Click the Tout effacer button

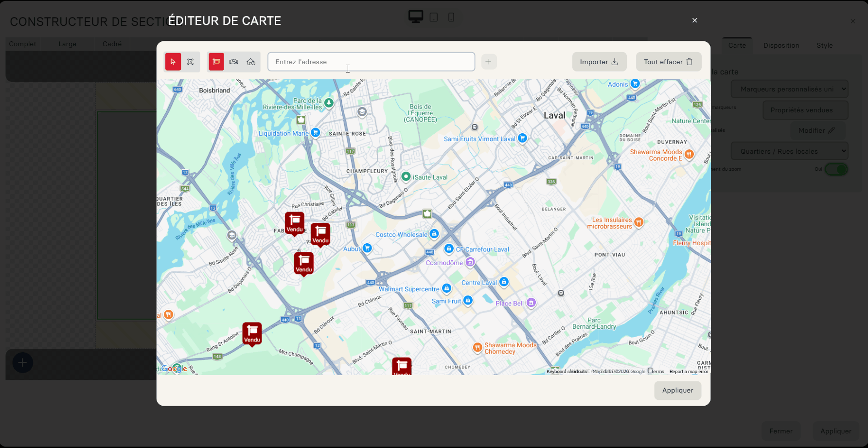[668, 62]
